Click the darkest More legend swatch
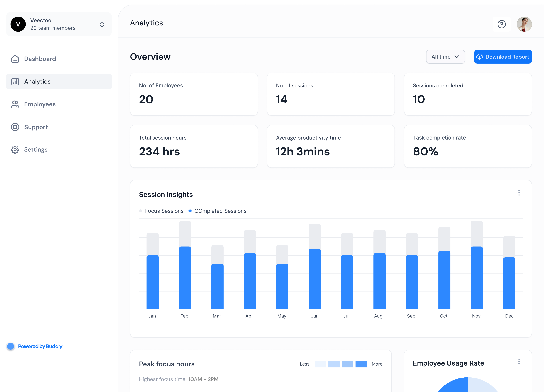Viewport: 544px width, 392px height. tap(361, 364)
